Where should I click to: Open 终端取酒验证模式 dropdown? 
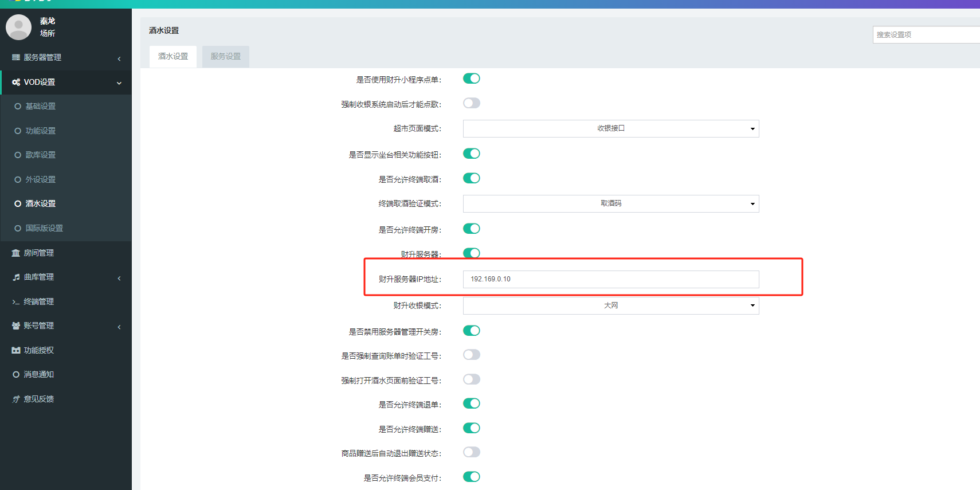click(611, 203)
